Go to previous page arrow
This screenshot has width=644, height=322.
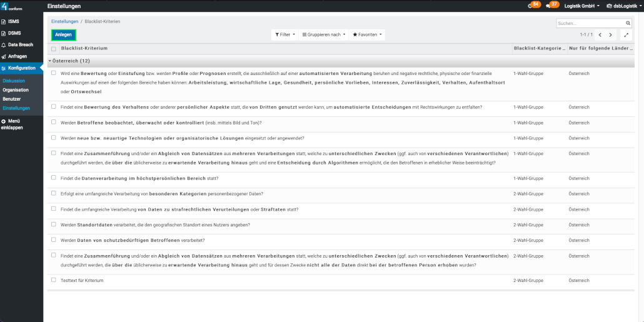click(600, 35)
